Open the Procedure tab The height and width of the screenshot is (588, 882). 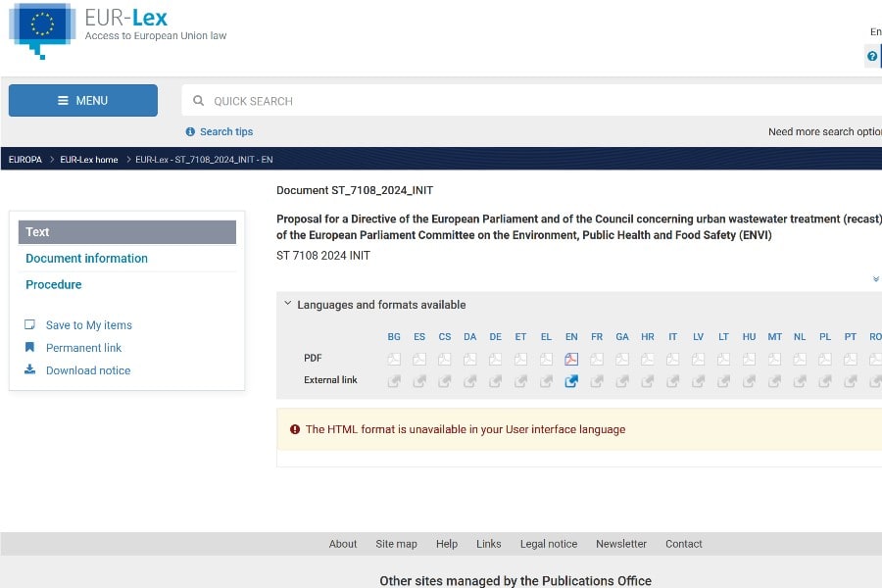click(x=54, y=285)
